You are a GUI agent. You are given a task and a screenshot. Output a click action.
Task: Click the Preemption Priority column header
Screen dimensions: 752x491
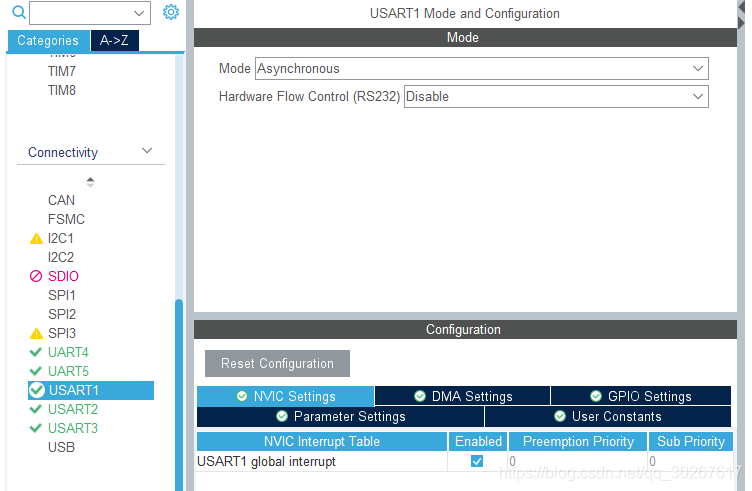(578, 442)
